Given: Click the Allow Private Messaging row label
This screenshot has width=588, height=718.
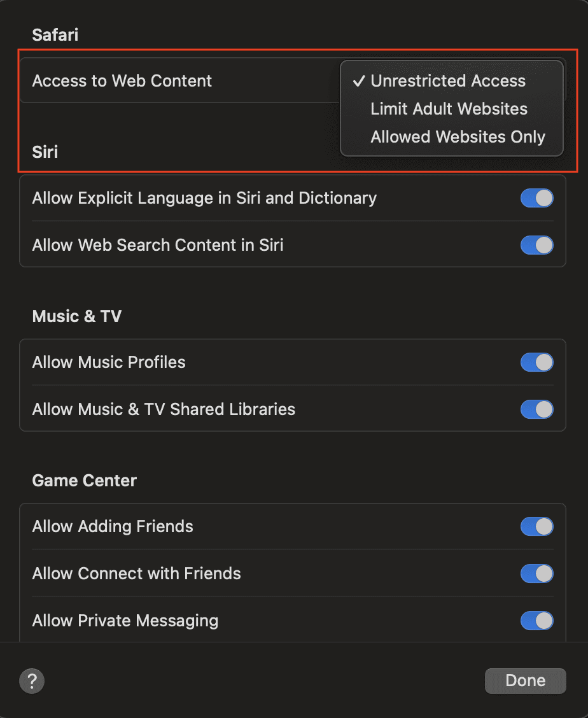Looking at the screenshot, I should coord(125,621).
